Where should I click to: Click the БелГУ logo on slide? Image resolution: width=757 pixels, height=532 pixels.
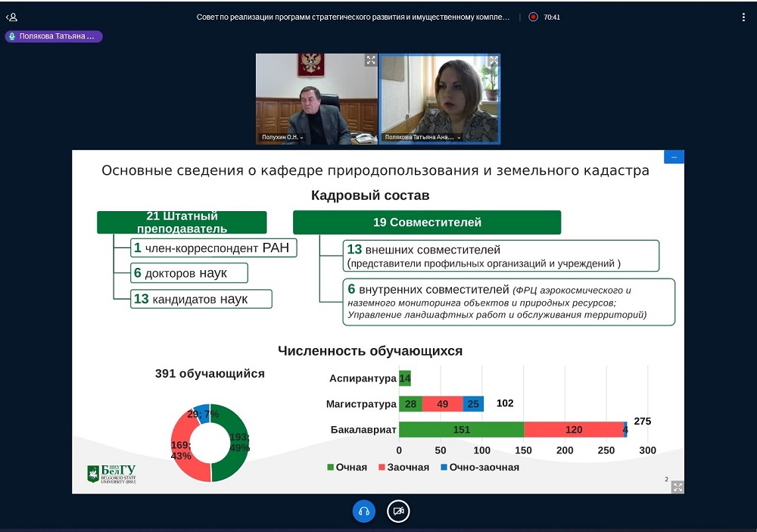click(x=111, y=474)
